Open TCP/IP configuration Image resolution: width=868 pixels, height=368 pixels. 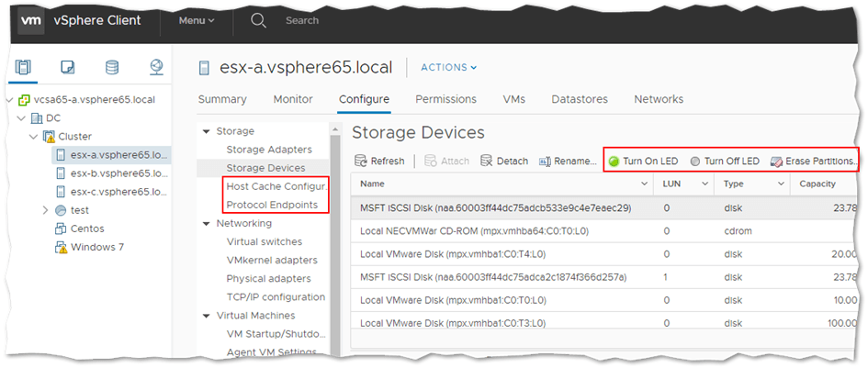click(276, 296)
